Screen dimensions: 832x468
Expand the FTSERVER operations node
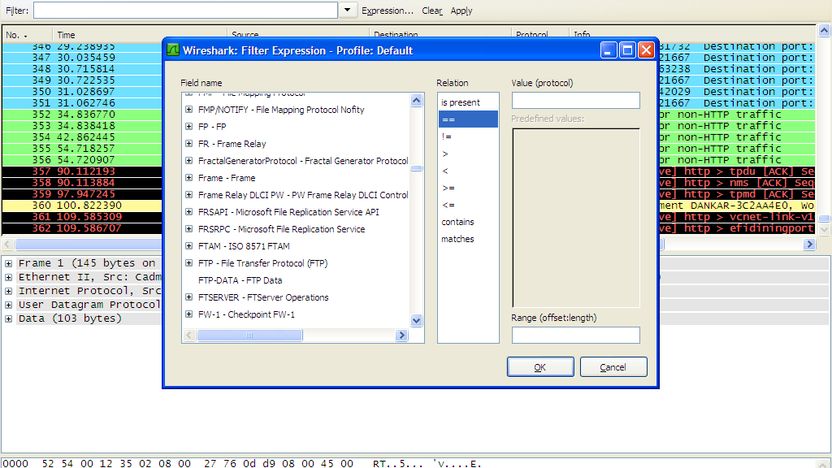tap(188, 297)
